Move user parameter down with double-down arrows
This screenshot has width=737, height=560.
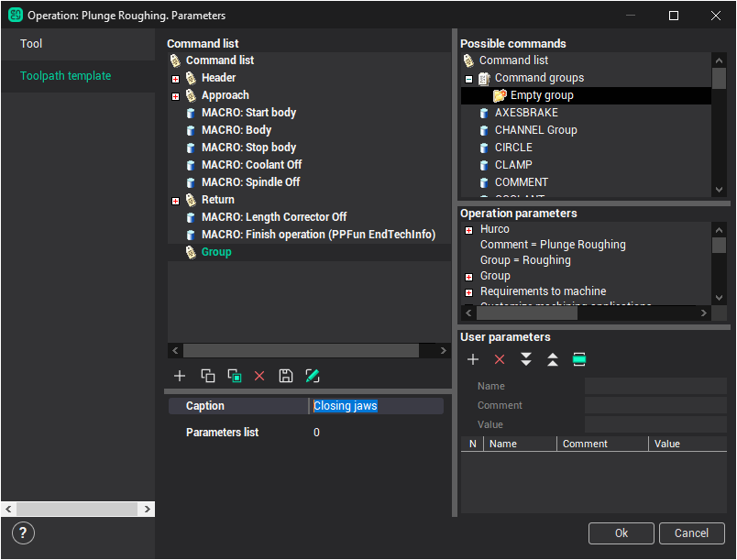click(x=526, y=360)
